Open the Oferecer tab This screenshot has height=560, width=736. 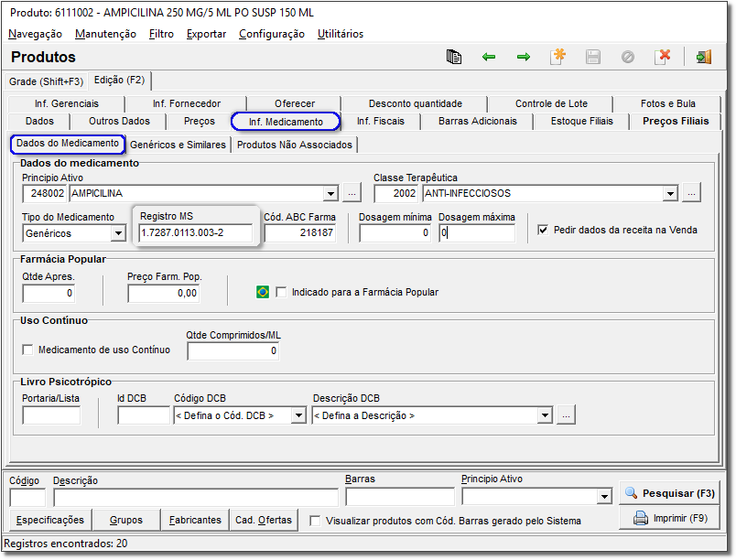pyautogui.click(x=295, y=103)
